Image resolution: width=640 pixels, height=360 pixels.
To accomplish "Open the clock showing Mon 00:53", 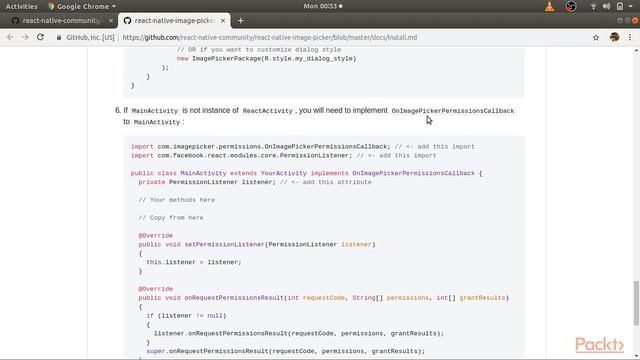I will tap(322, 6).
